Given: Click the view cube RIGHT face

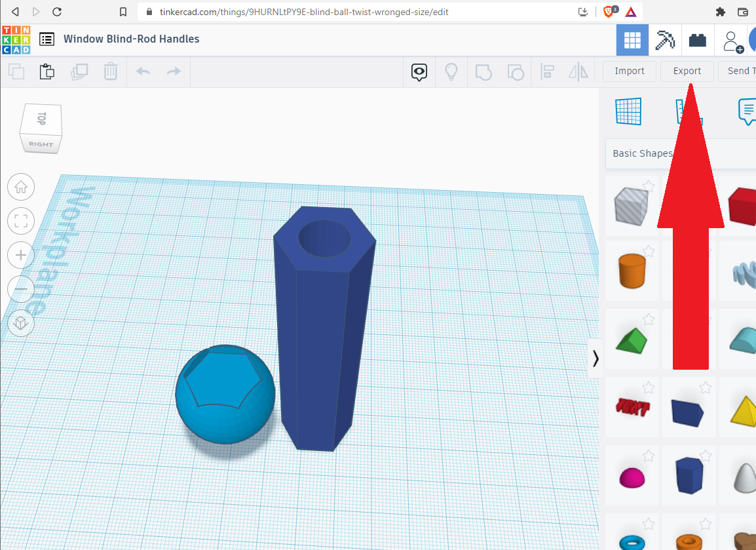Looking at the screenshot, I should [41, 144].
